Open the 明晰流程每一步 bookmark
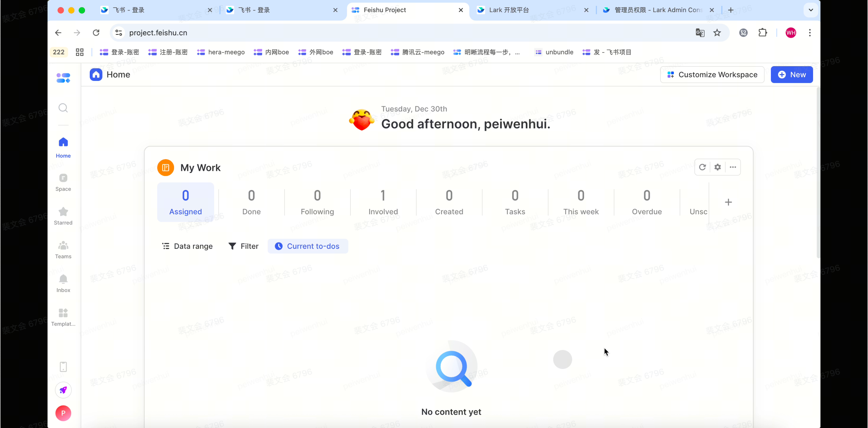Image resolution: width=868 pixels, height=428 pixels. click(487, 52)
